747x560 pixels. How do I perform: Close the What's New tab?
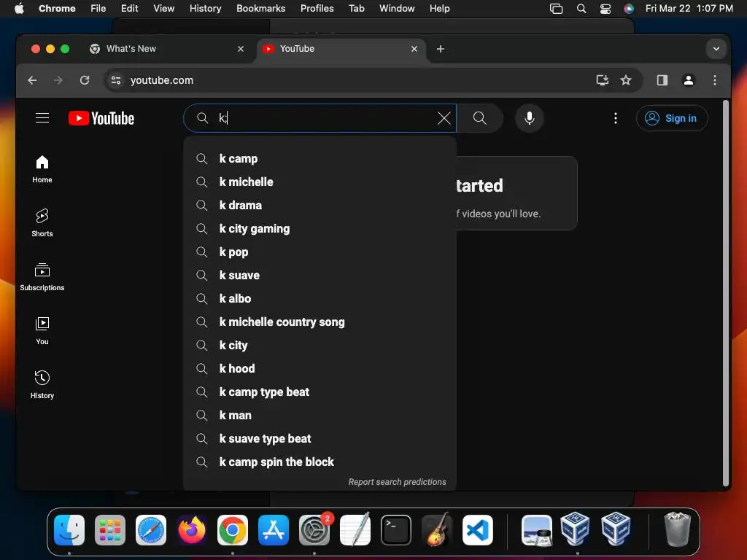241,49
